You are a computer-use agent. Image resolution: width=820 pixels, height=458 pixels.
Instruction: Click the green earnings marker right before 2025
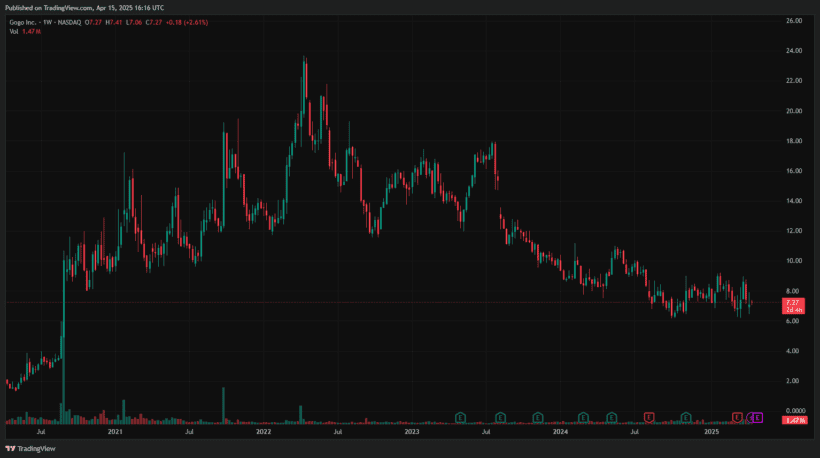tap(686, 416)
